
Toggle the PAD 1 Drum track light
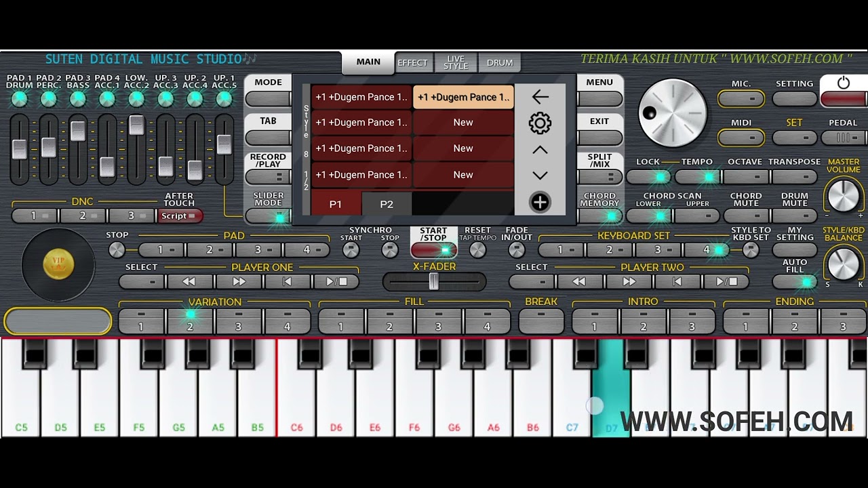click(20, 99)
